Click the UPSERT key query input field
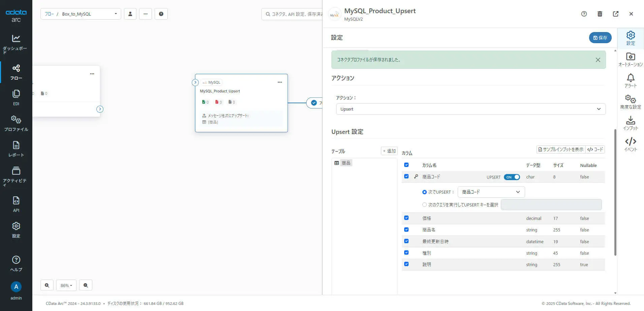This screenshot has width=644, height=311. [x=551, y=205]
